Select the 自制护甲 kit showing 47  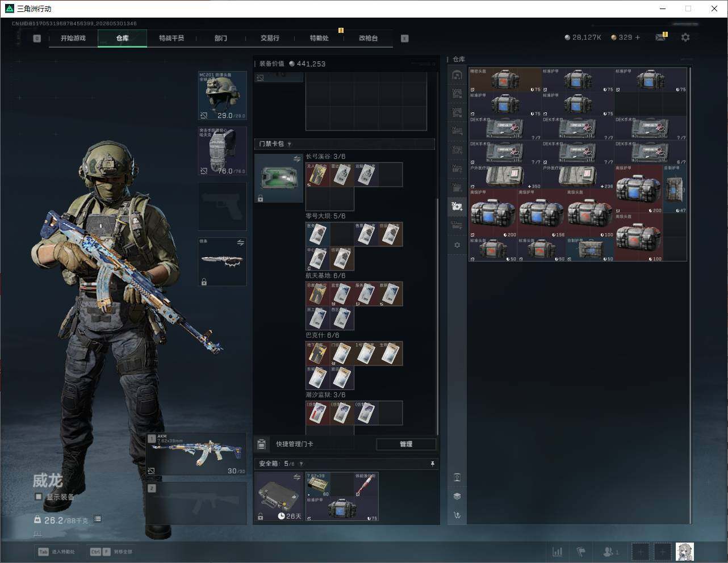pos(675,189)
